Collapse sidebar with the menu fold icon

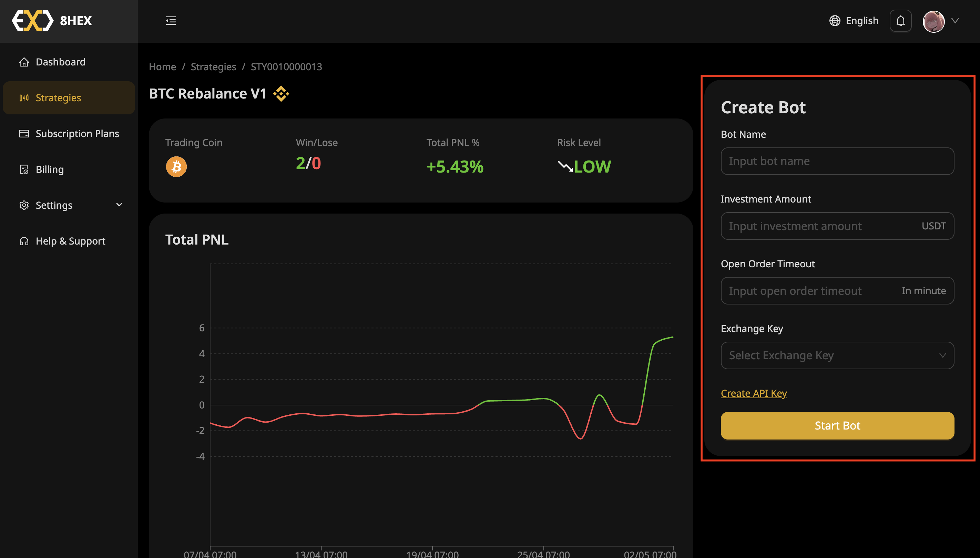pos(171,21)
